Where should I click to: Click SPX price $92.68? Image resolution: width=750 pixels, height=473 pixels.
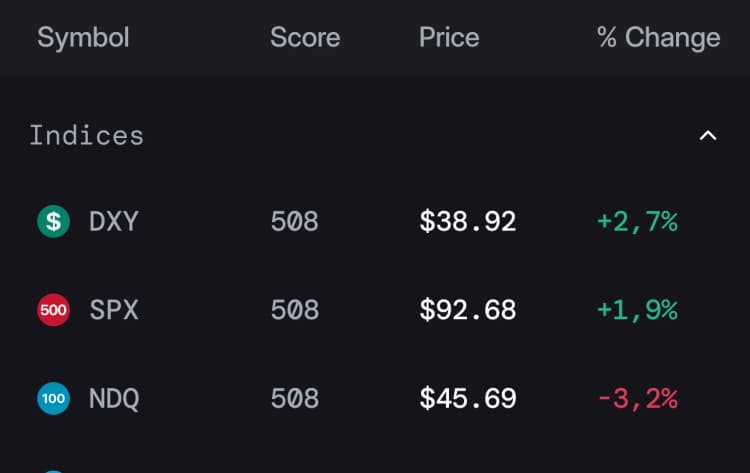pyautogui.click(x=468, y=310)
